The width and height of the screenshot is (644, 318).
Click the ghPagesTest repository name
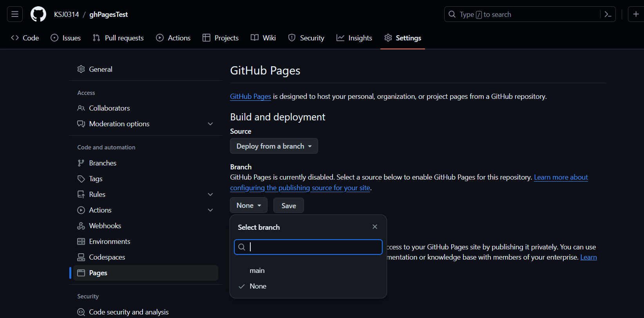(109, 15)
